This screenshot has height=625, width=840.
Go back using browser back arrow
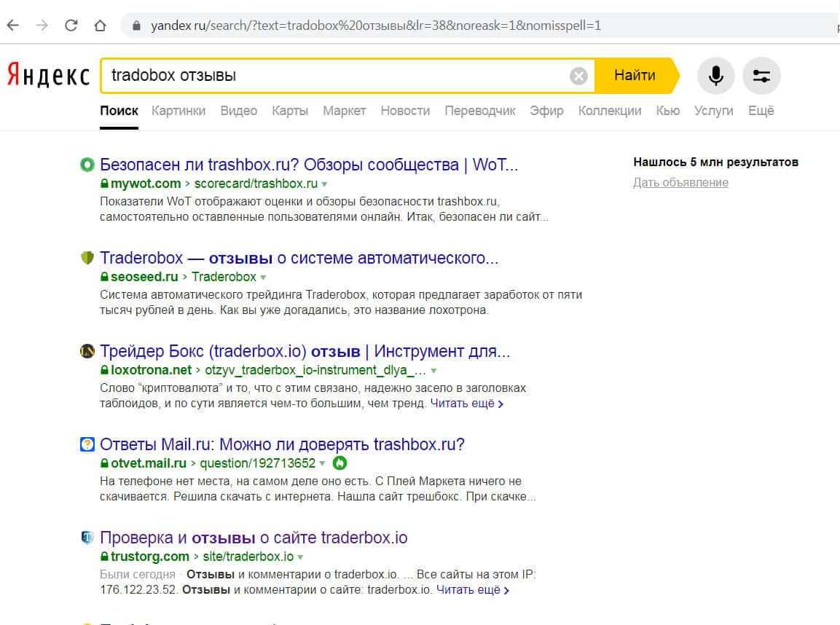point(13,25)
